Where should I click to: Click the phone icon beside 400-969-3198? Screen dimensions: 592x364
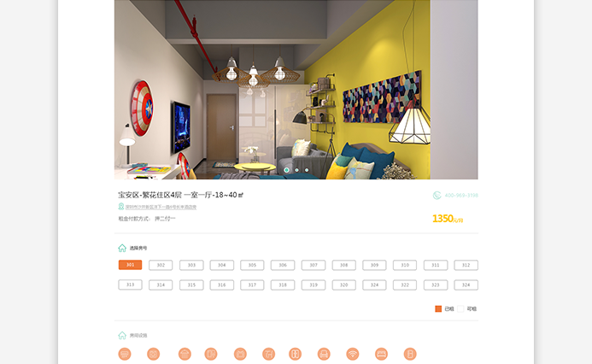coord(437,195)
